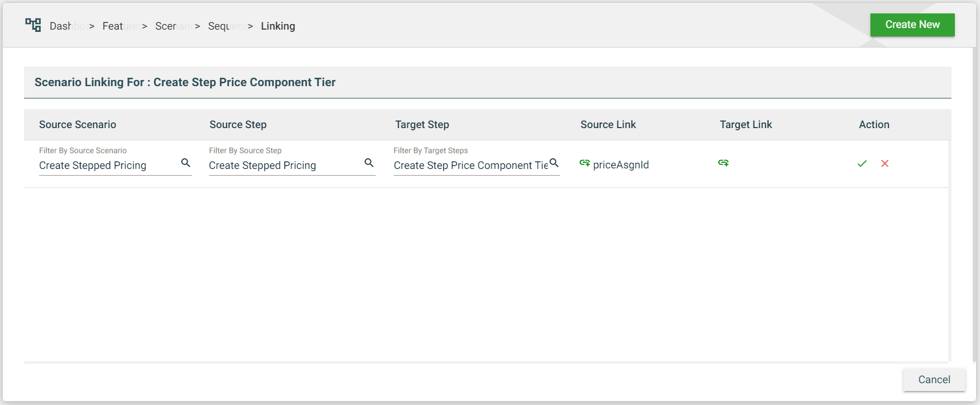Focus the Filter By Source Scenario field
Viewport: 980px width, 405px height.
coord(107,166)
